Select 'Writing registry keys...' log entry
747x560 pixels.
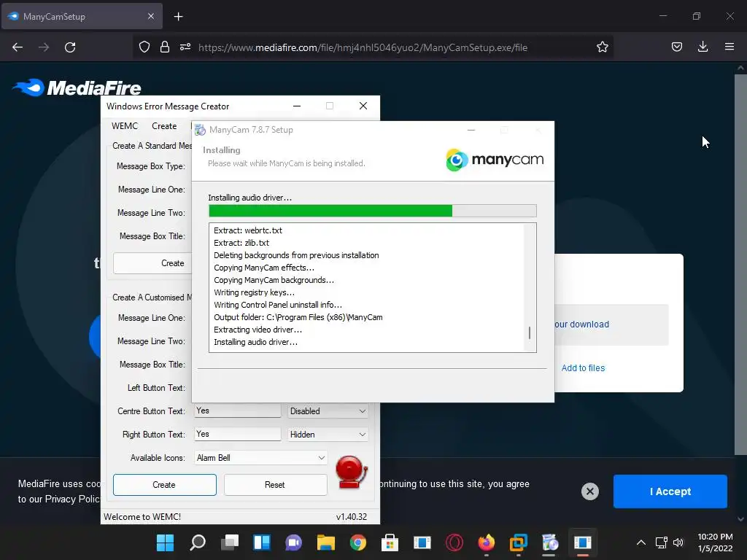pos(254,292)
